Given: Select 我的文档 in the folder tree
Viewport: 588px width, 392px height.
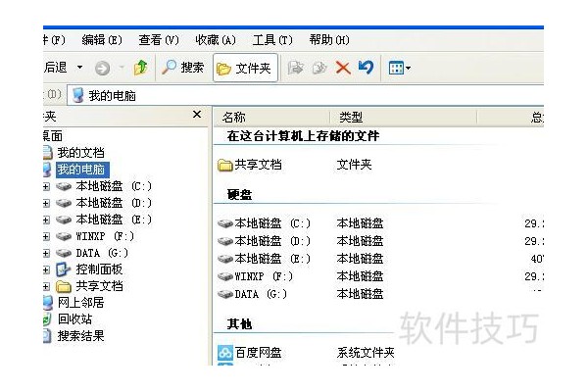Looking at the screenshot, I should pyautogui.click(x=80, y=153).
